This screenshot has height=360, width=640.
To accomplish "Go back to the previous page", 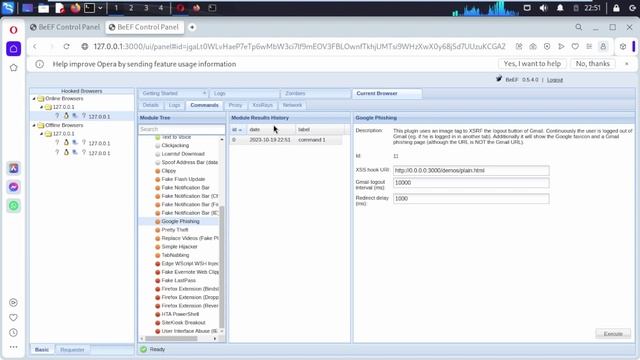I will (35, 47).
